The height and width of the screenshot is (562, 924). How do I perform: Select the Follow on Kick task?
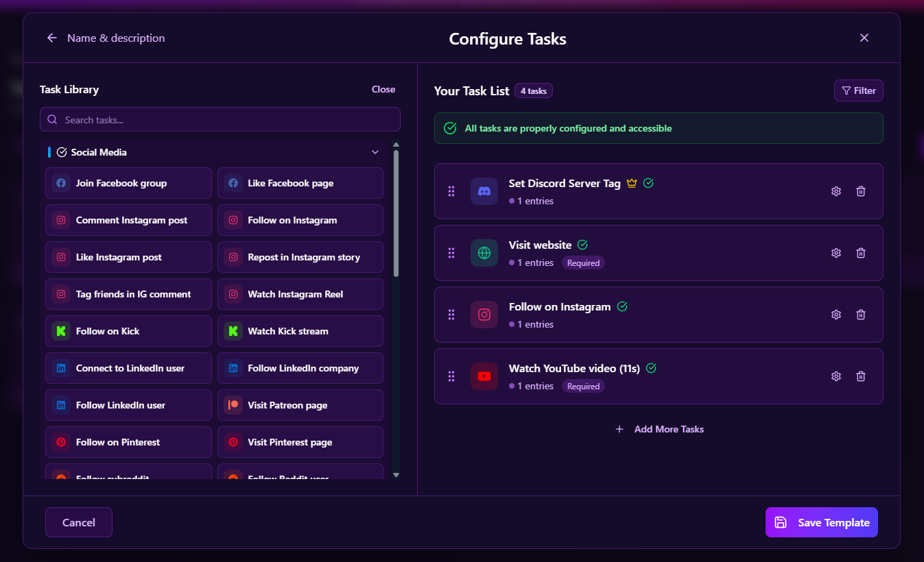128,330
